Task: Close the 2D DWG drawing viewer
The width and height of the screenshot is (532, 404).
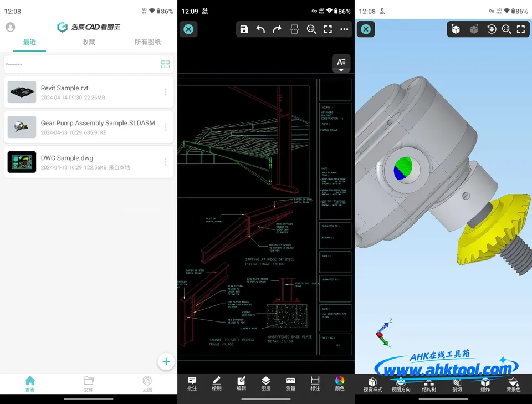Action: coord(188,29)
